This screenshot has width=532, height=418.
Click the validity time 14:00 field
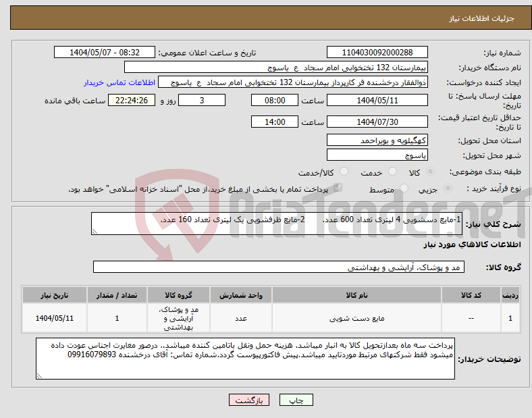(275, 122)
